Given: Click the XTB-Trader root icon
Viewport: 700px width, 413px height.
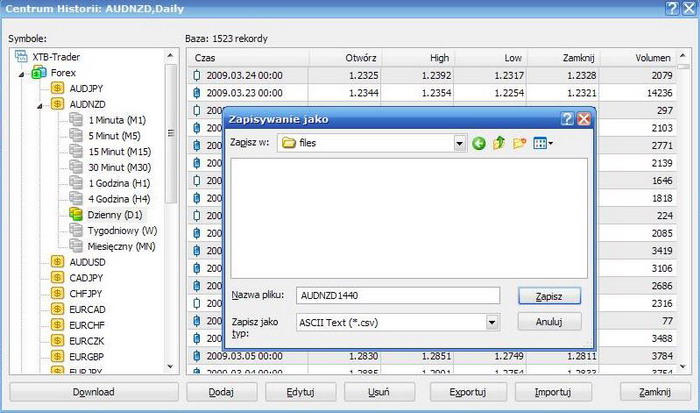Looking at the screenshot, I should pyautogui.click(x=21, y=56).
